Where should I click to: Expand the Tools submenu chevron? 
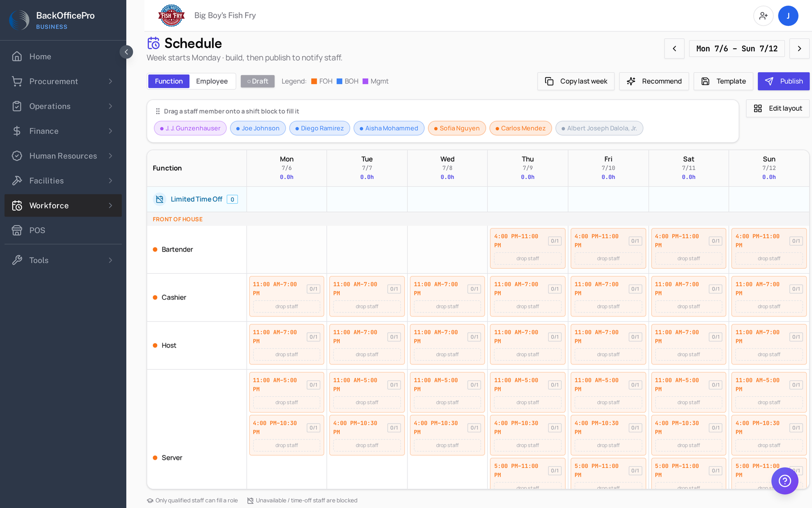(110, 260)
